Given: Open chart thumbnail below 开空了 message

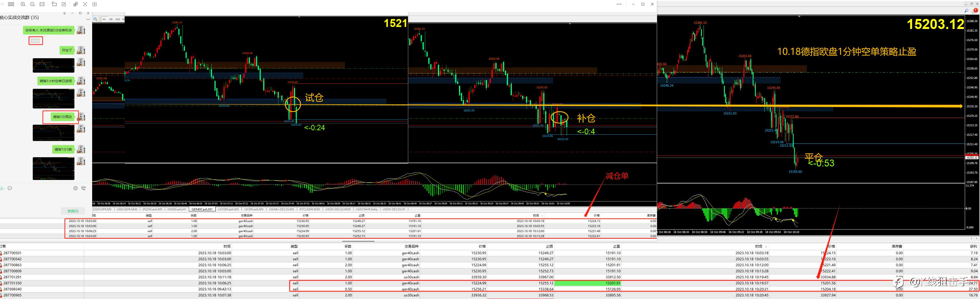Looking at the screenshot, I should [x=54, y=65].
